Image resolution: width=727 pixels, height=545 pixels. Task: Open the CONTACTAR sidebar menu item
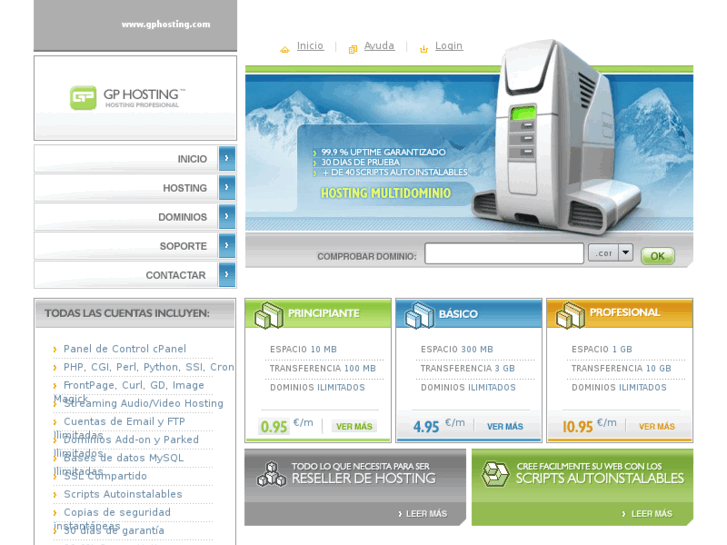click(x=135, y=275)
